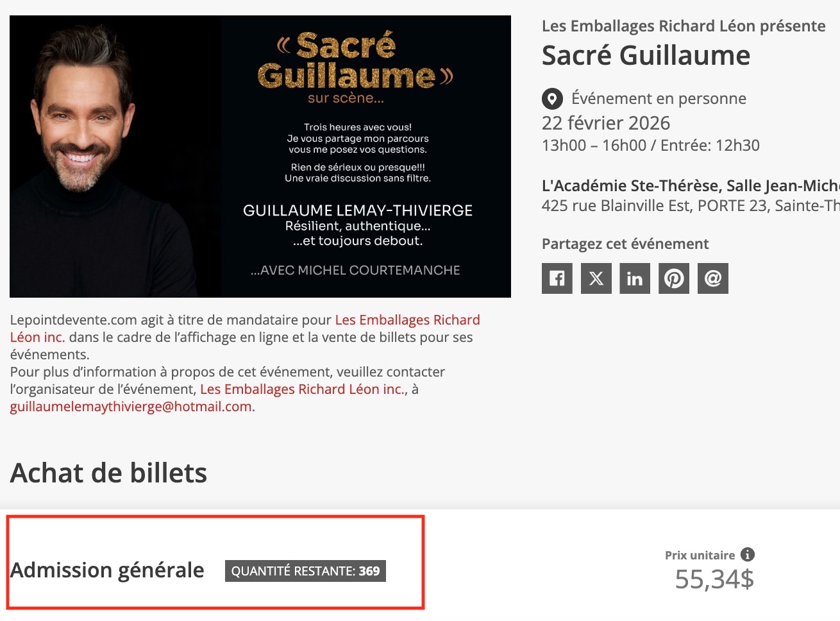Click the guillaumelemaythivierge@hotmail.com email link
Image resolution: width=840 pixels, height=621 pixels.
click(131, 407)
